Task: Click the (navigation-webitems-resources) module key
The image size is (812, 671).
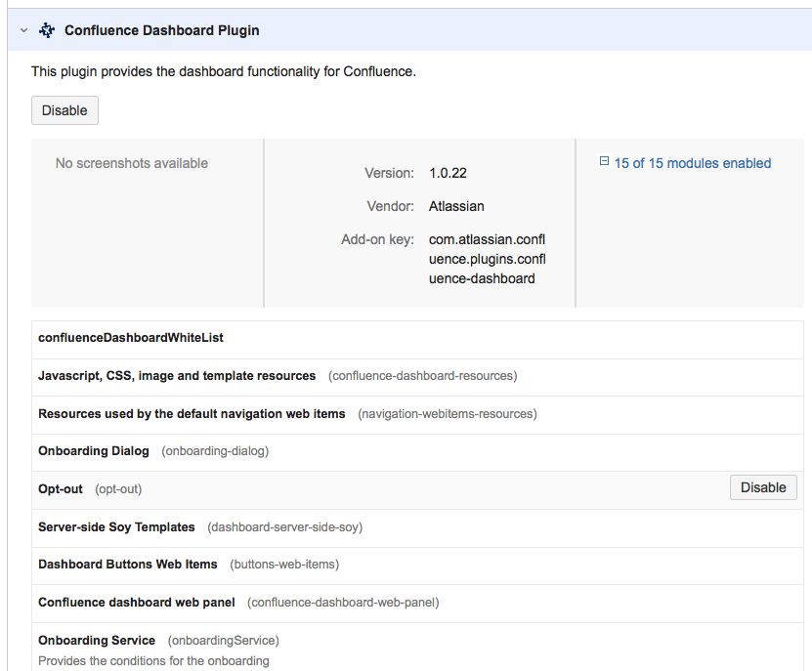Action: click(x=448, y=414)
